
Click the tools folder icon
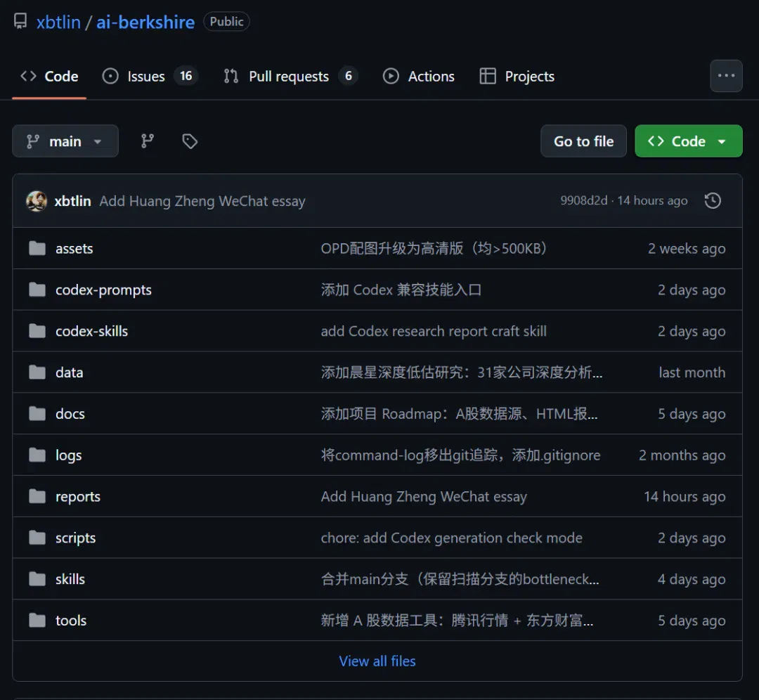tap(37, 620)
